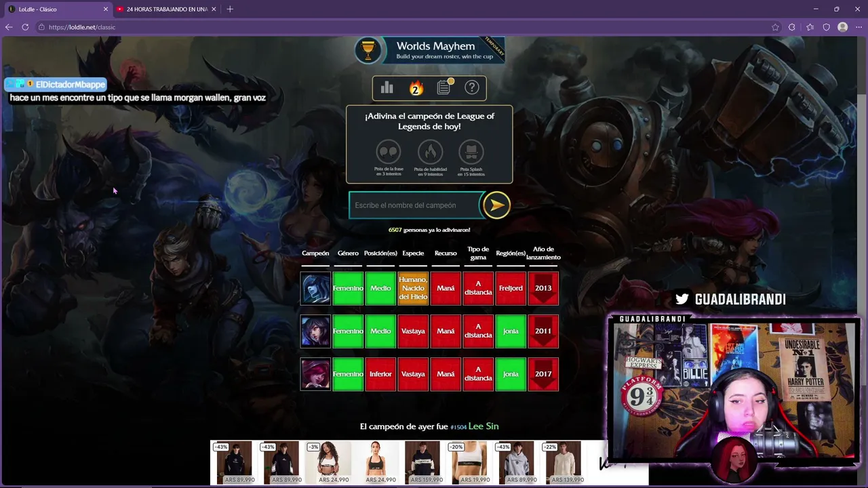Click the green Jonia cell in the 2011 row
The width and height of the screenshot is (868, 488).
pos(511,331)
